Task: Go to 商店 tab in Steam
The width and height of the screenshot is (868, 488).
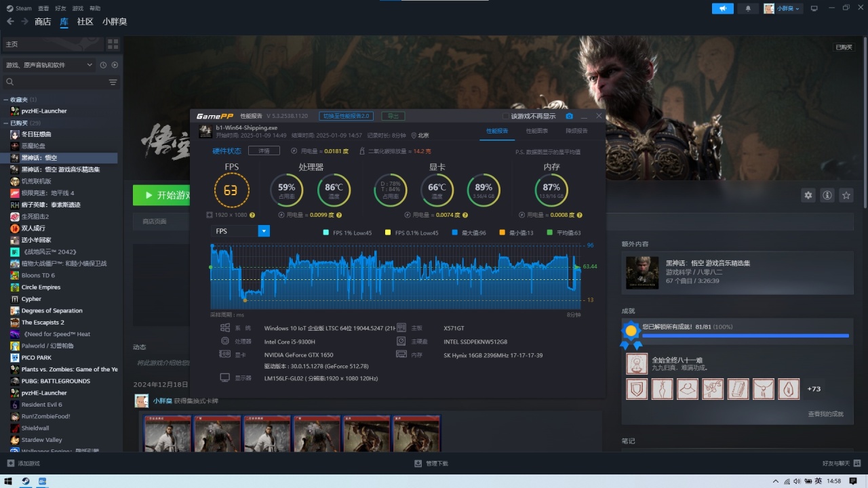Action: coord(43,22)
